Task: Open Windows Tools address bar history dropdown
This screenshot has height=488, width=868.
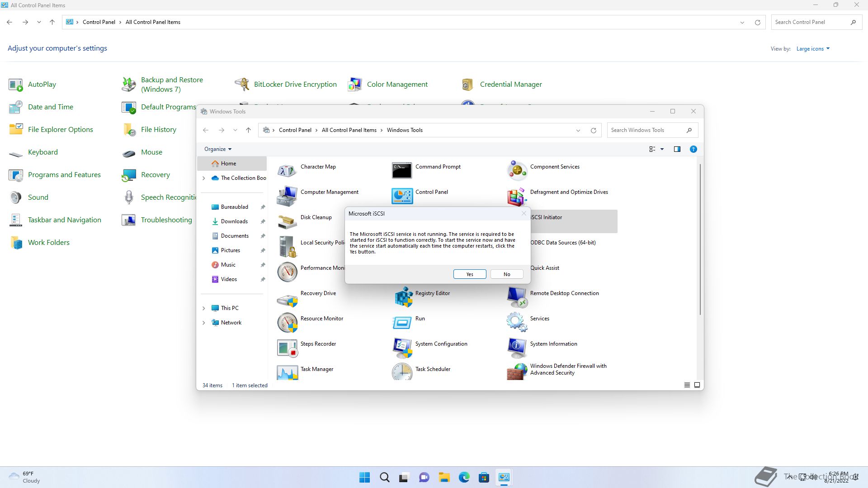Action: pos(578,130)
